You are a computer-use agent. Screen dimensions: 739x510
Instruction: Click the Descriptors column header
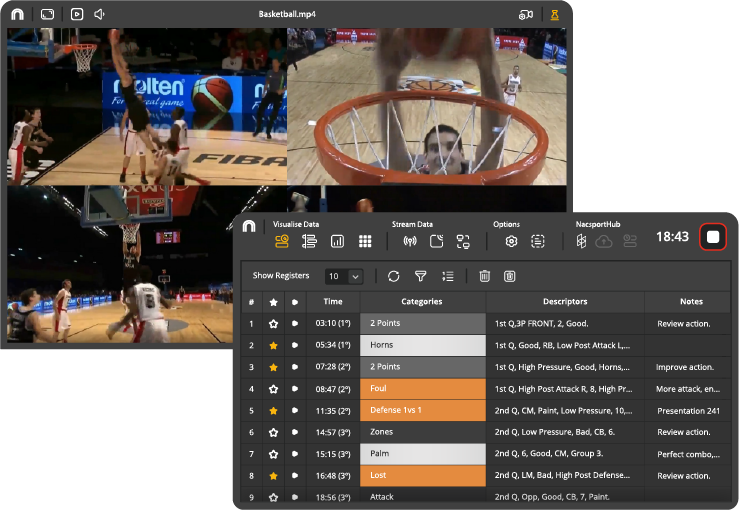[x=565, y=301]
